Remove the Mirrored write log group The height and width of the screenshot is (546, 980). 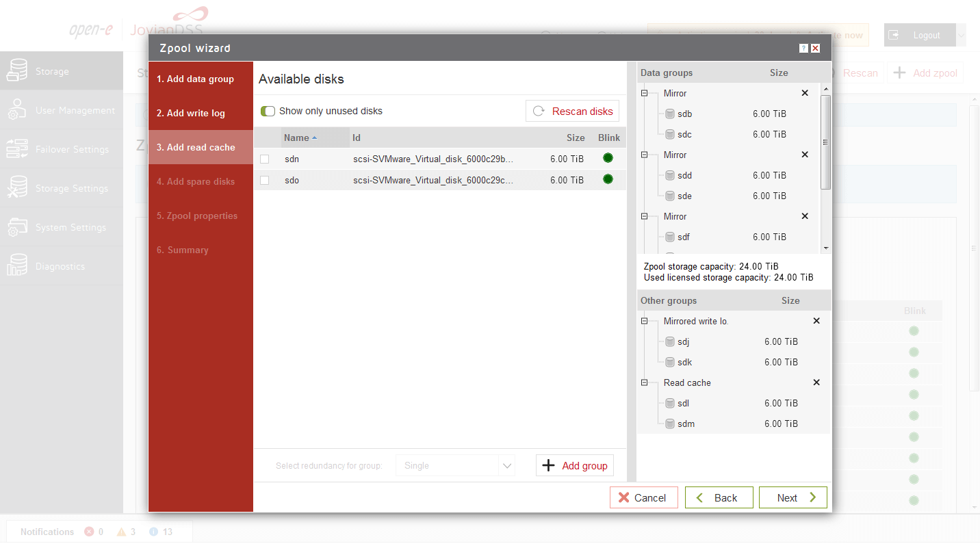(816, 321)
